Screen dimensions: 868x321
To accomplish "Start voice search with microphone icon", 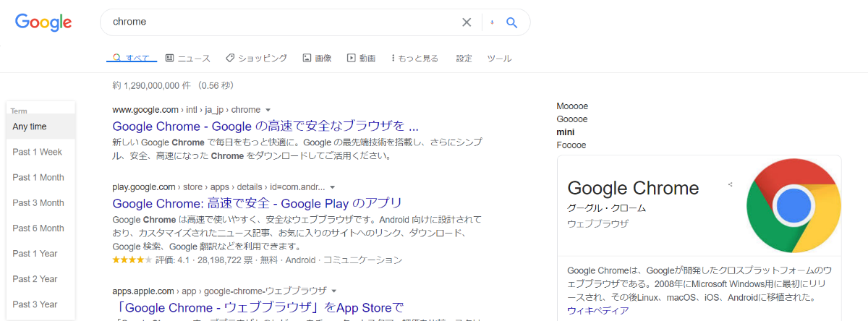I will click(492, 22).
